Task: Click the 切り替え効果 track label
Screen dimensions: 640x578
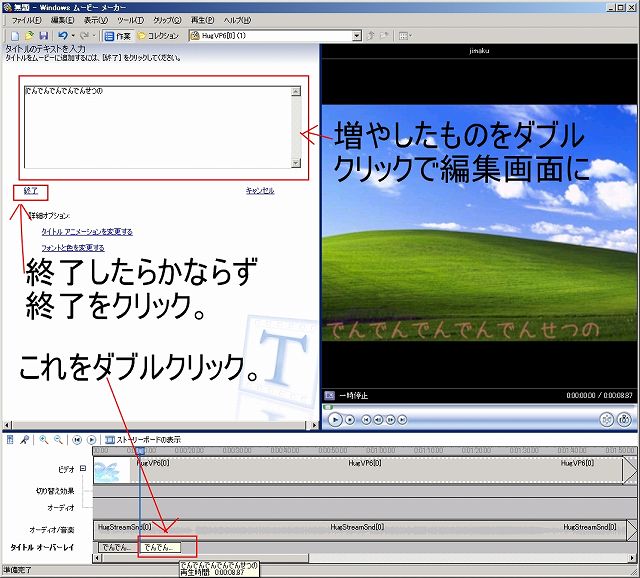Action: (x=55, y=491)
